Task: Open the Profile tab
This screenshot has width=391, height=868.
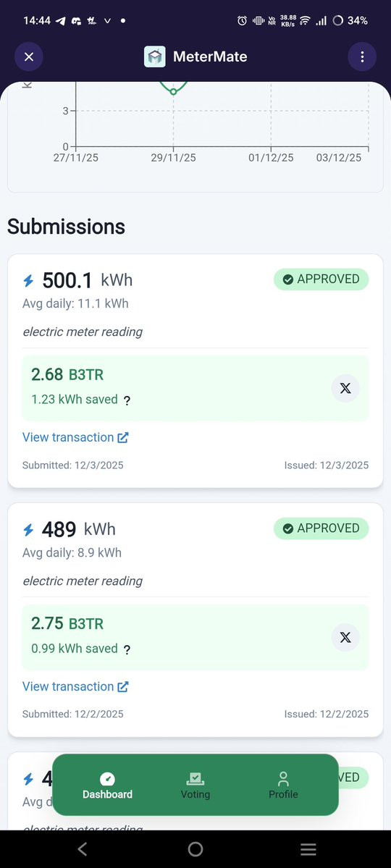Action: 283,785
